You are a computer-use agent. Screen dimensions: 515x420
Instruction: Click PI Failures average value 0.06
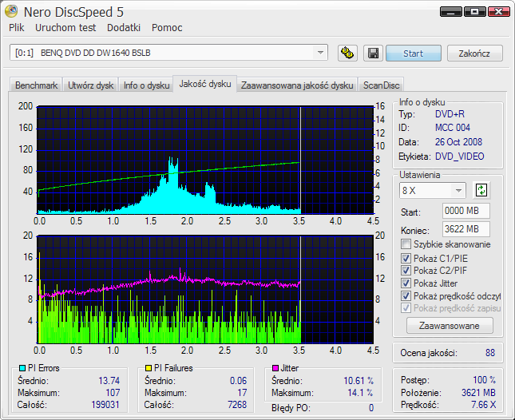[238, 381]
